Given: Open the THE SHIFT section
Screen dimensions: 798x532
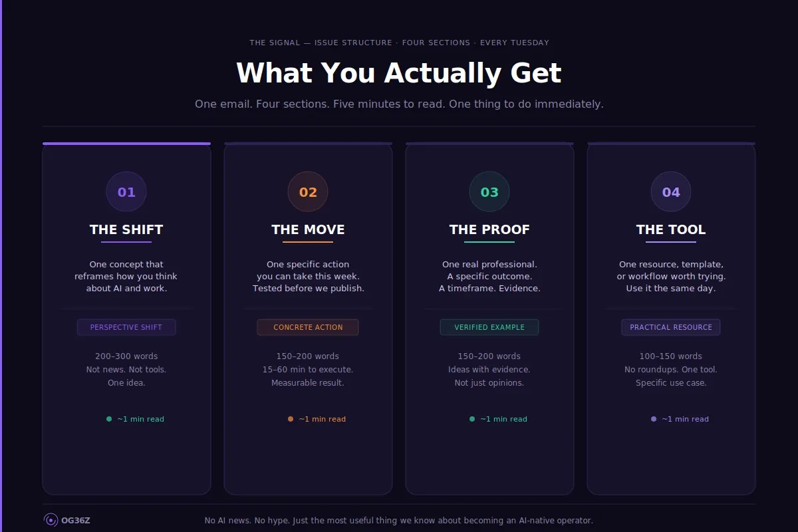Looking at the screenshot, I should [x=126, y=229].
